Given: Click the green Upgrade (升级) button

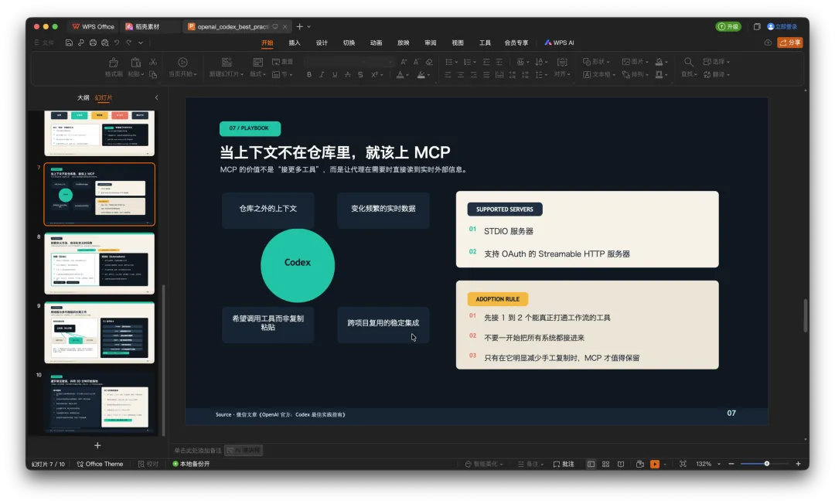Looking at the screenshot, I should (728, 26).
